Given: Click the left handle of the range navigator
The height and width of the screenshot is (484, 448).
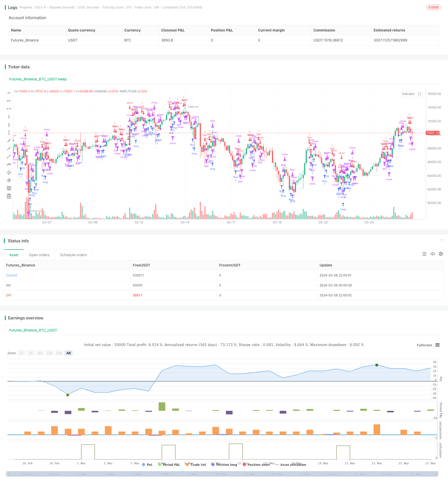Looking at the screenshot, I should pos(7,474).
